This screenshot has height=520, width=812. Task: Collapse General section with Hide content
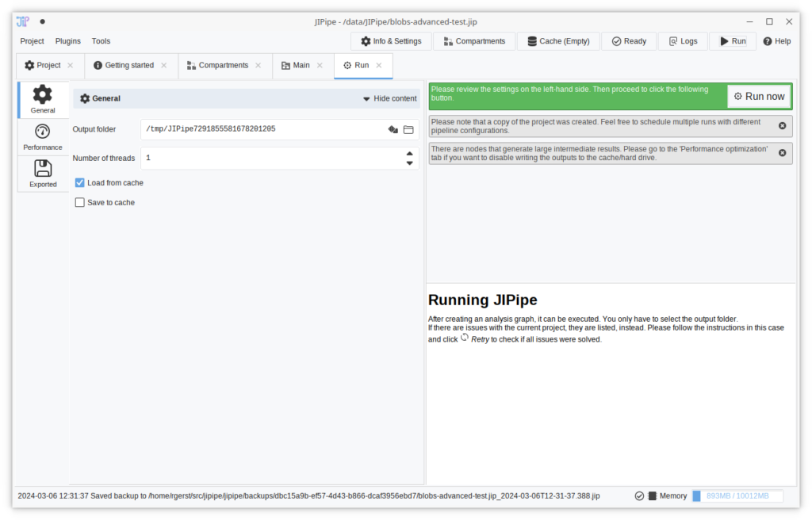pyautogui.click(x=389, y=99)
